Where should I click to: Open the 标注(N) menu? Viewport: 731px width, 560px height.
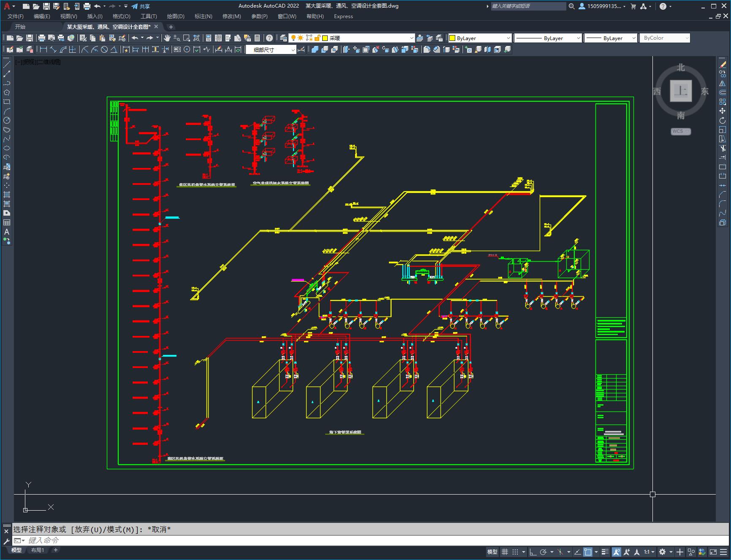203,16
